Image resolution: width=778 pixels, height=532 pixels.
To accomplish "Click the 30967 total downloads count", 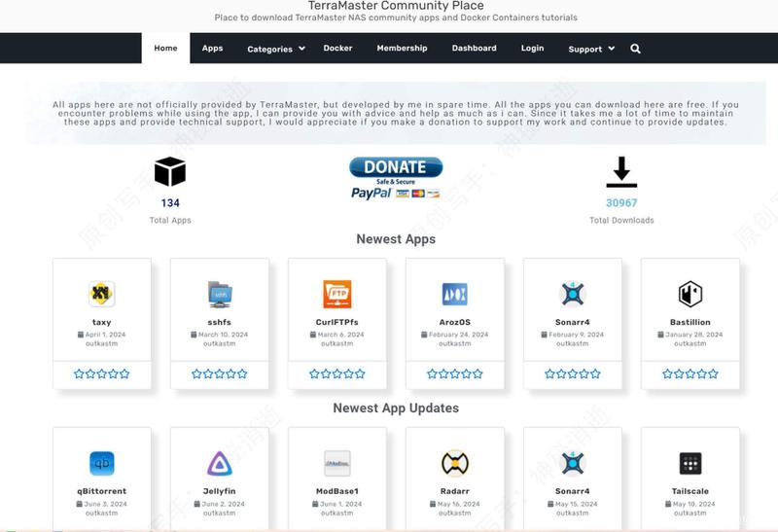I will pos(621,203).
